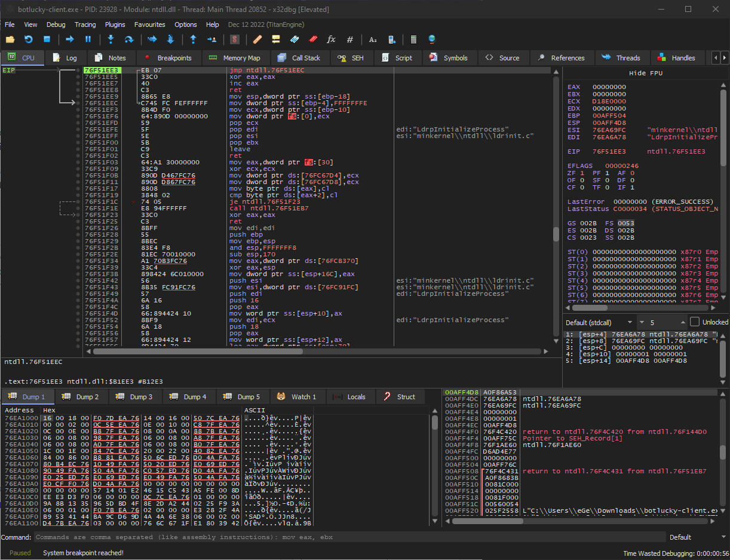Open the Scylla plugin icon

(235, 39)
